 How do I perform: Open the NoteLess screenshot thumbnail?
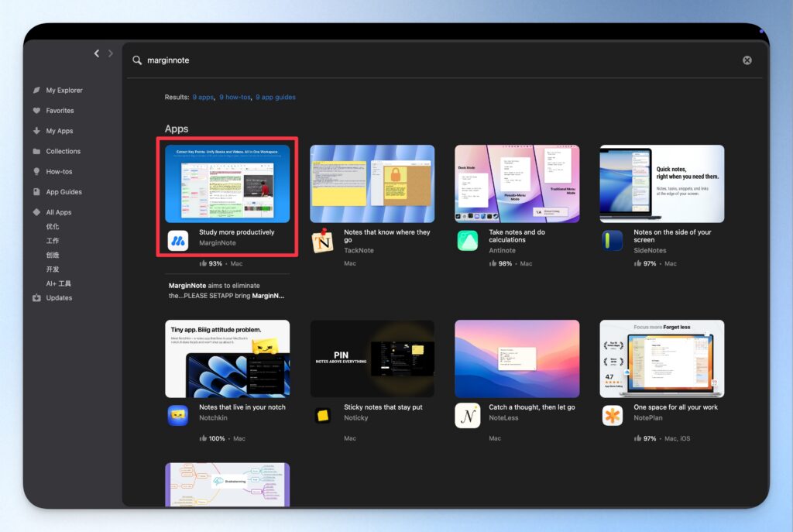tap(517, 359)
